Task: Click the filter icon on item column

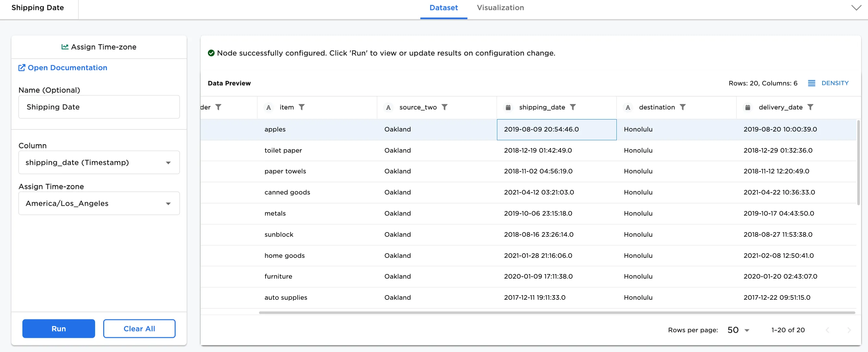Action: coord(302,107)
